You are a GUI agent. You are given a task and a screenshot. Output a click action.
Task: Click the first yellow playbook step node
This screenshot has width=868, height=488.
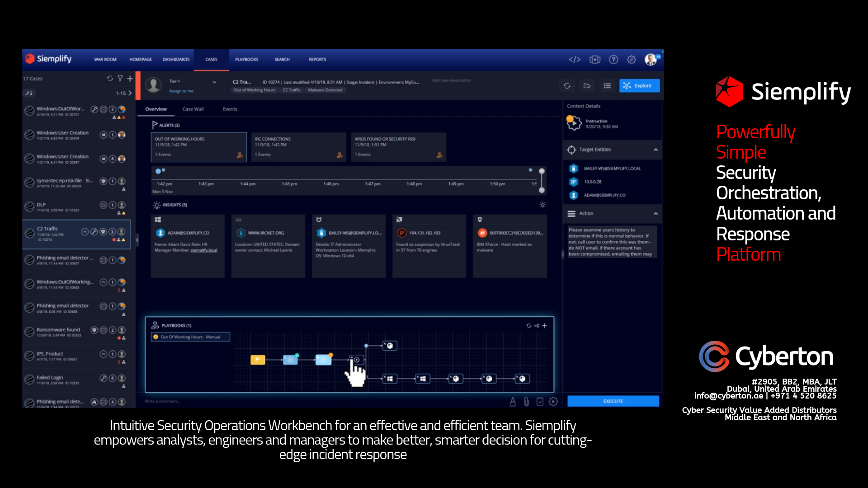258,360
